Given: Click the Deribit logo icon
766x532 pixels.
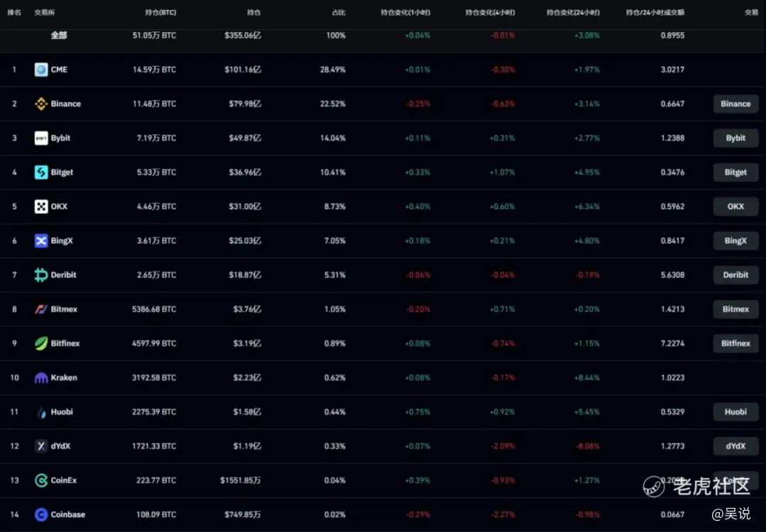Looking at the screenshot, I should pyautogui.click(x=41, y=275).
